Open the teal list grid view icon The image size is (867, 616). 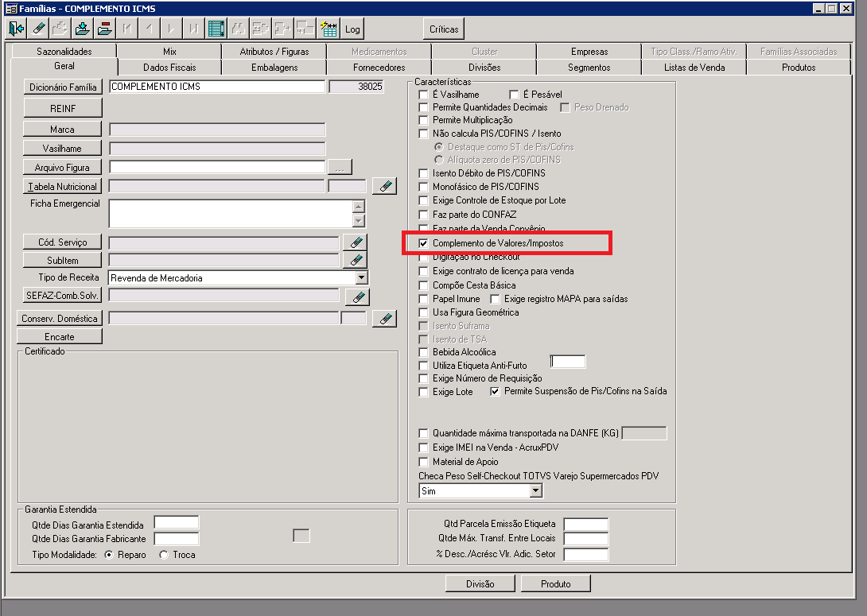click(216, 29)
